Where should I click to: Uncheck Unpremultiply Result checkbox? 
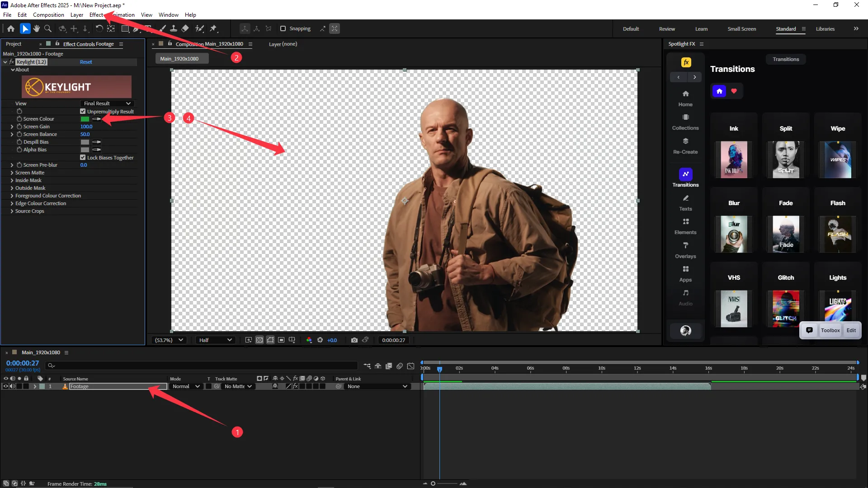pyautogui.click(x=83, y=111)
